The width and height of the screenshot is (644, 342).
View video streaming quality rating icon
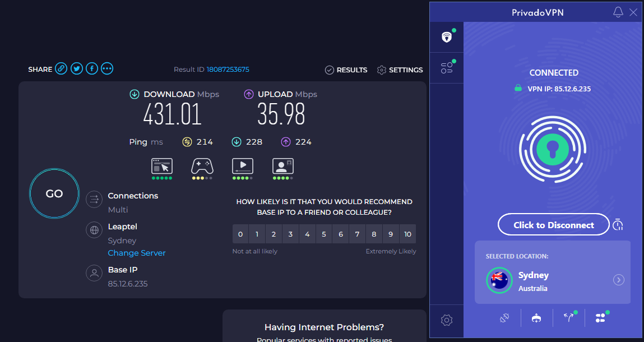pos(242,166)
